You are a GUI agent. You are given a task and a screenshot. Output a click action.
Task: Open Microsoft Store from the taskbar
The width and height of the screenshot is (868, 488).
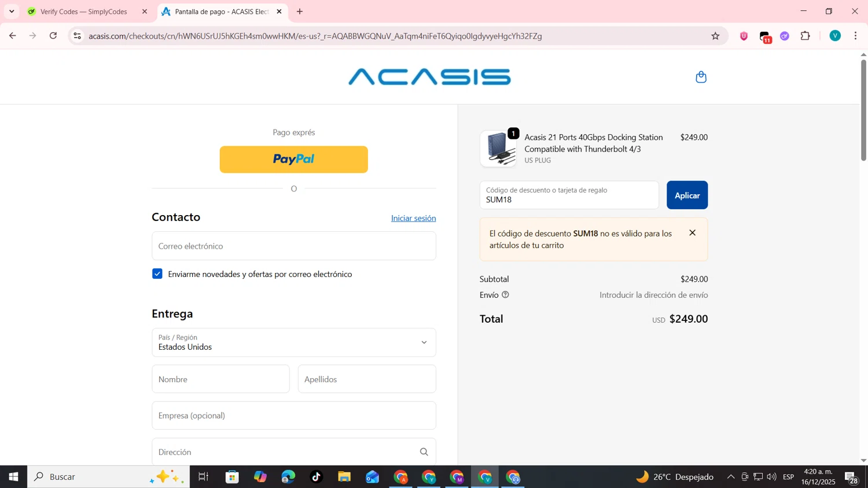coord(232,477)
